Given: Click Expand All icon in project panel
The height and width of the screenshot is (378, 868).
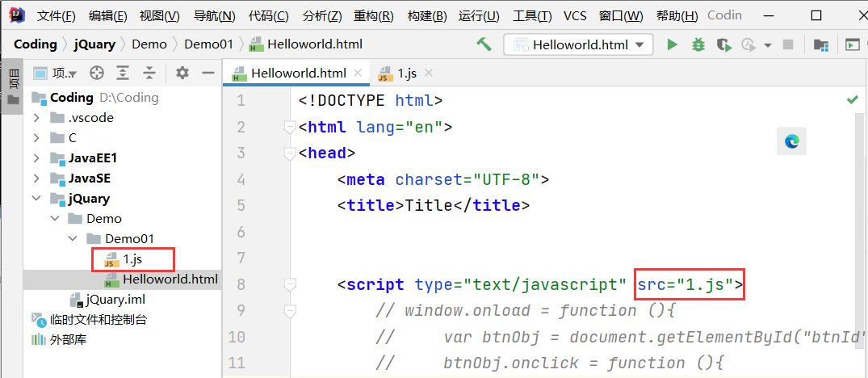Looking at the screenshot, I should pyautogui.click(x=123, y=73).
